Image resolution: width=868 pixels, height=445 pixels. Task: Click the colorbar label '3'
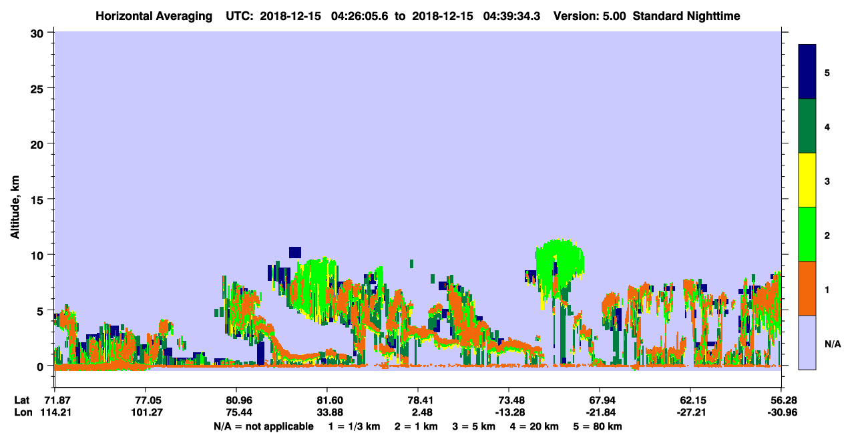coord(827,181)
